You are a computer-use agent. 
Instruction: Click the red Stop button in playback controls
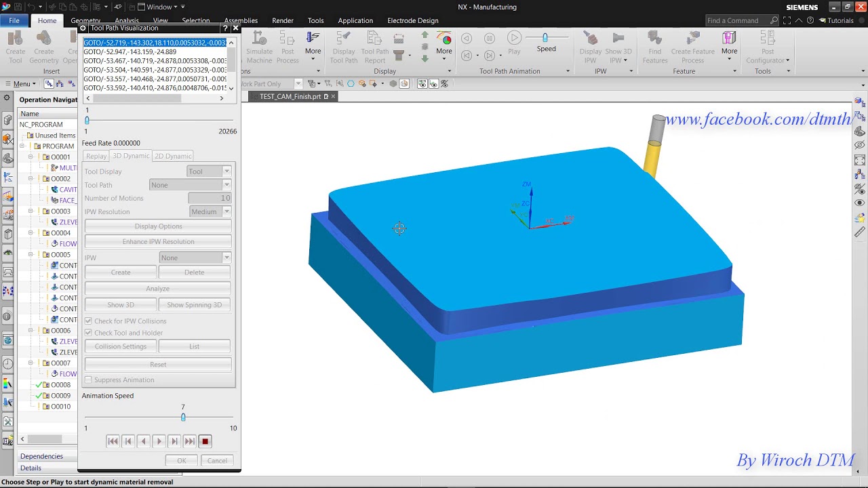(205, 441)
